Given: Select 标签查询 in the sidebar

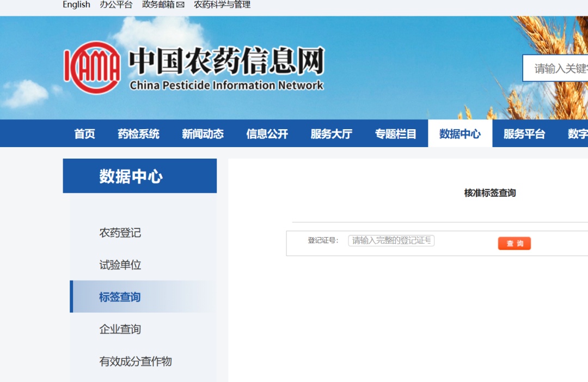Looking at the screenshot, I should point(120,297).
